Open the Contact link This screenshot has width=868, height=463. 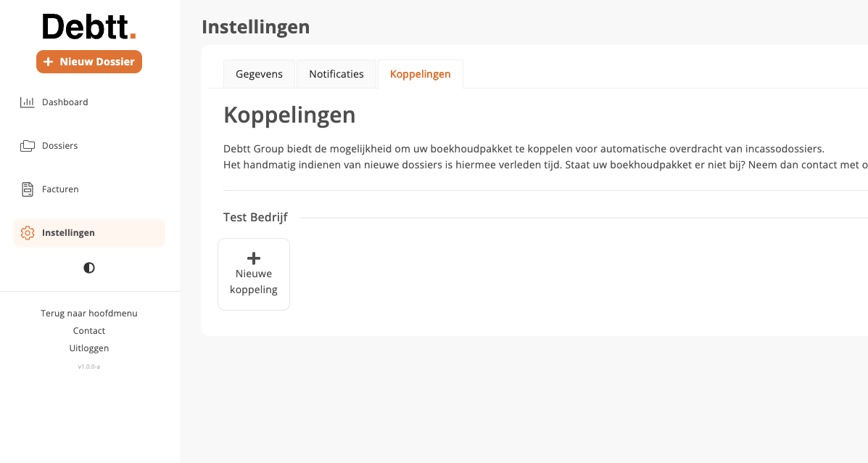click(89, 331)
